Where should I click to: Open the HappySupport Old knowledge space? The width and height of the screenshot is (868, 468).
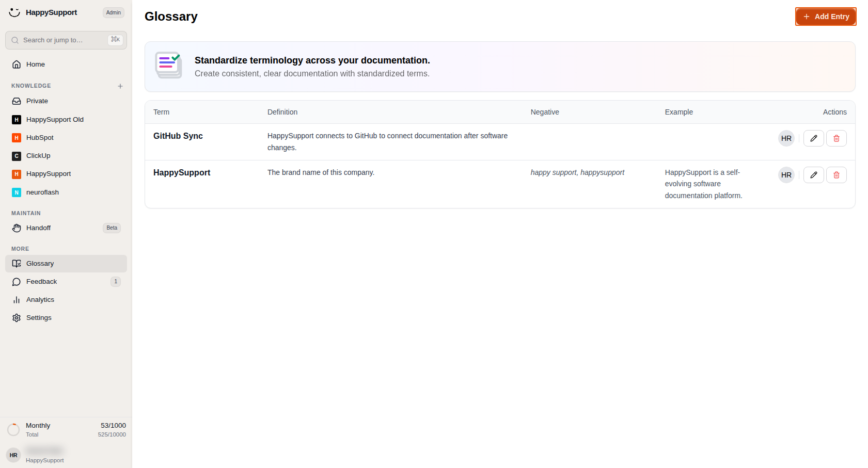(66, 120)
